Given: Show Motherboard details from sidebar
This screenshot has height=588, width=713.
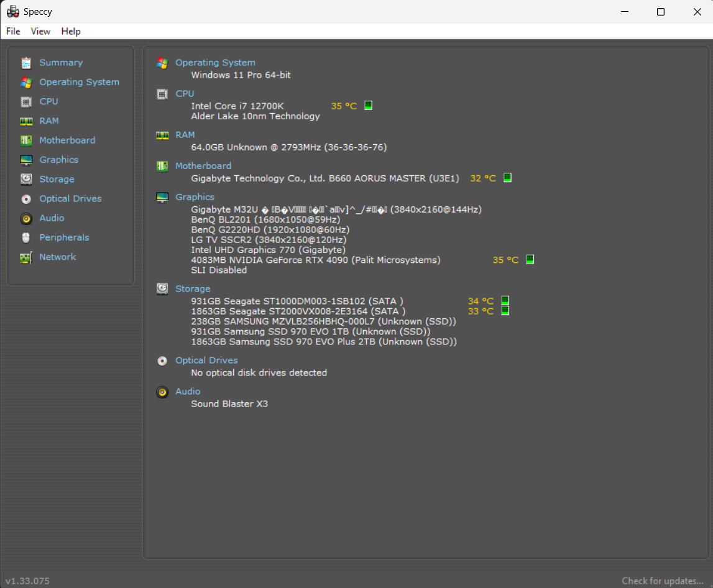Looking at the screenshot, I should [67, 140].
